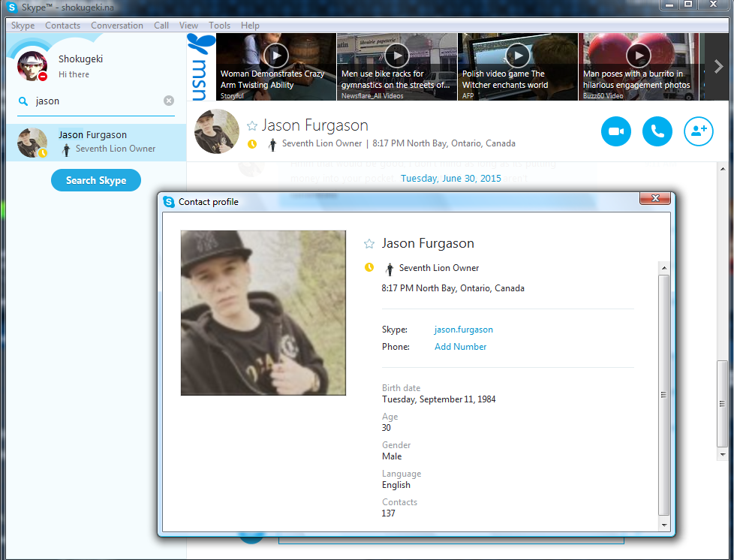Open the Contacts menu

point(63,26)
